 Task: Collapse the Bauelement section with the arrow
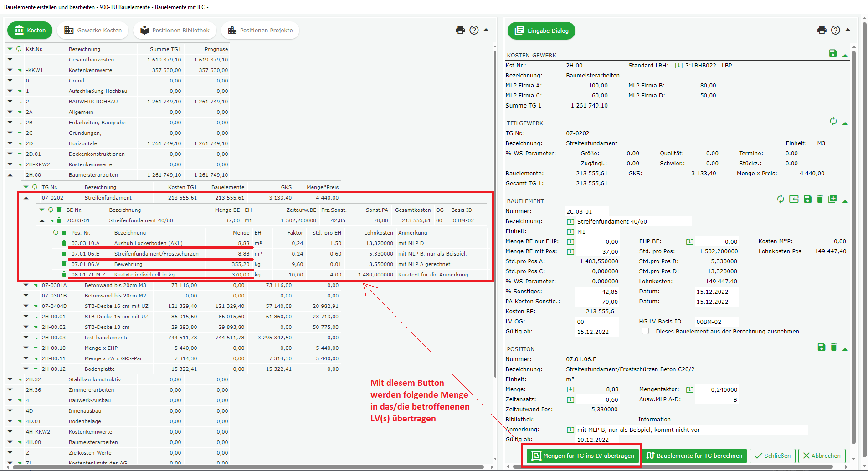tap(845, 201)
